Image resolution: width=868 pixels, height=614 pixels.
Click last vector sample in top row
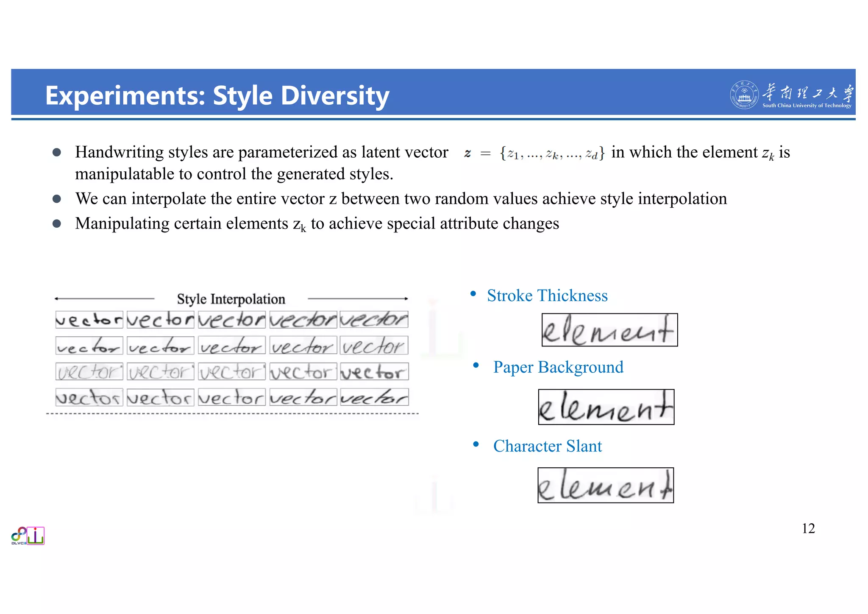tap(374, 320)
